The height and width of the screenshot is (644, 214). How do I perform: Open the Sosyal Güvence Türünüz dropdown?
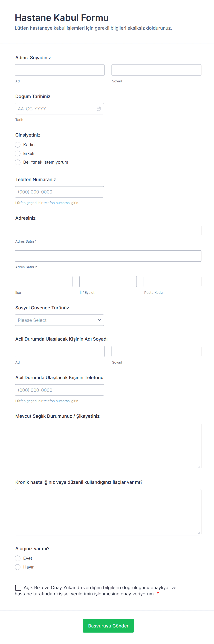[x=59, y=320]
